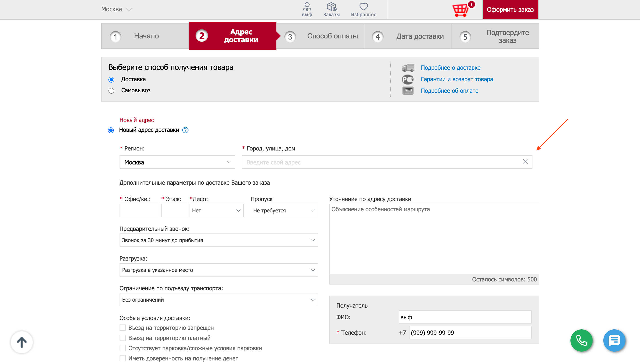Open the Избранное heart icon

(x=363, y=9)
